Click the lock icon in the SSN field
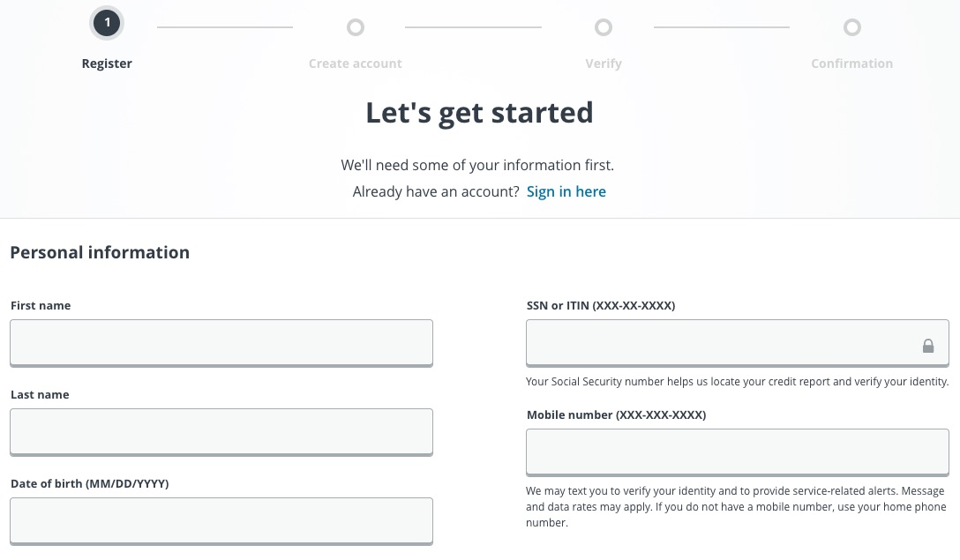The image size is (960, 560). pos(928,346)
